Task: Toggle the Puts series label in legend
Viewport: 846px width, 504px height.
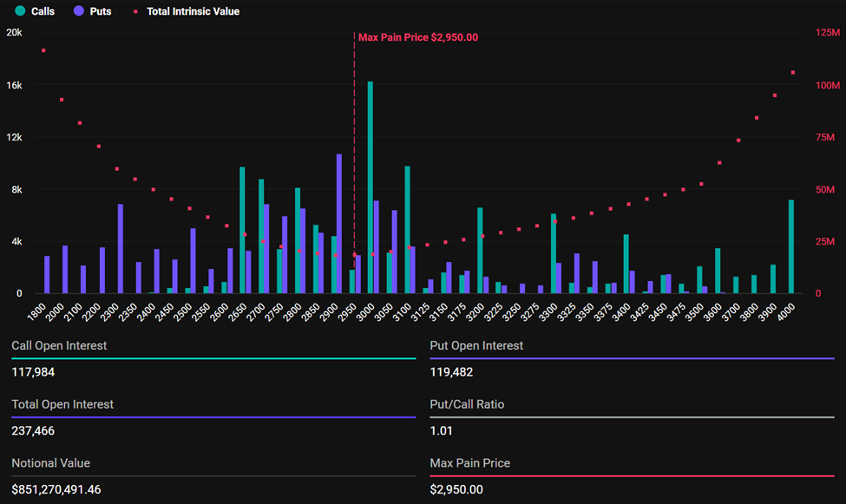Action: tap(101, 11)
